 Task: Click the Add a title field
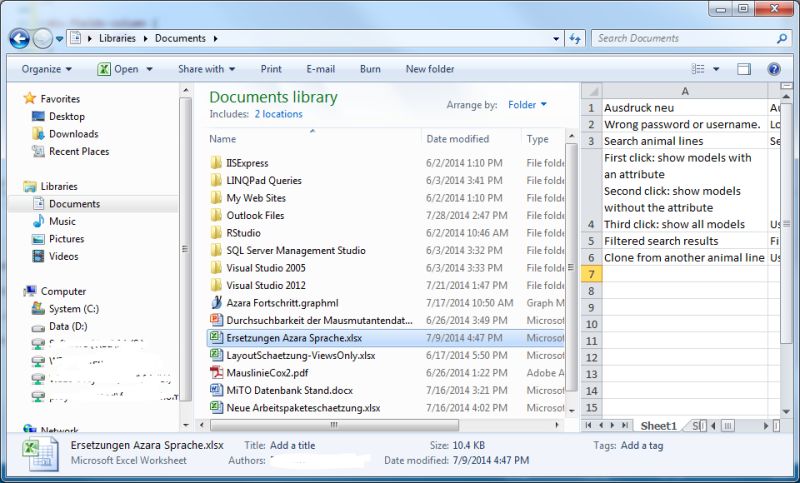pyautogui.click(x=292, y=445)
